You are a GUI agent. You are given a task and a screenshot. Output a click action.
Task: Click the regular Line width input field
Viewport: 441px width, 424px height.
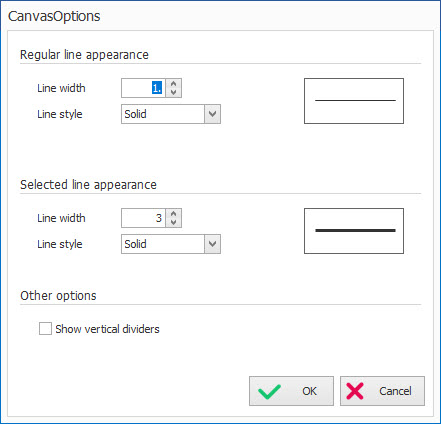tap(143, 88)
